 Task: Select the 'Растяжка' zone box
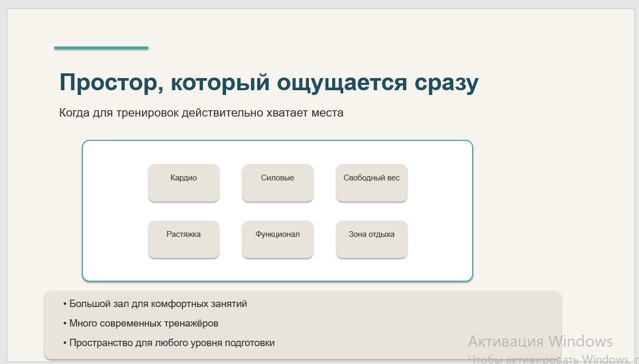click(184, 239)
